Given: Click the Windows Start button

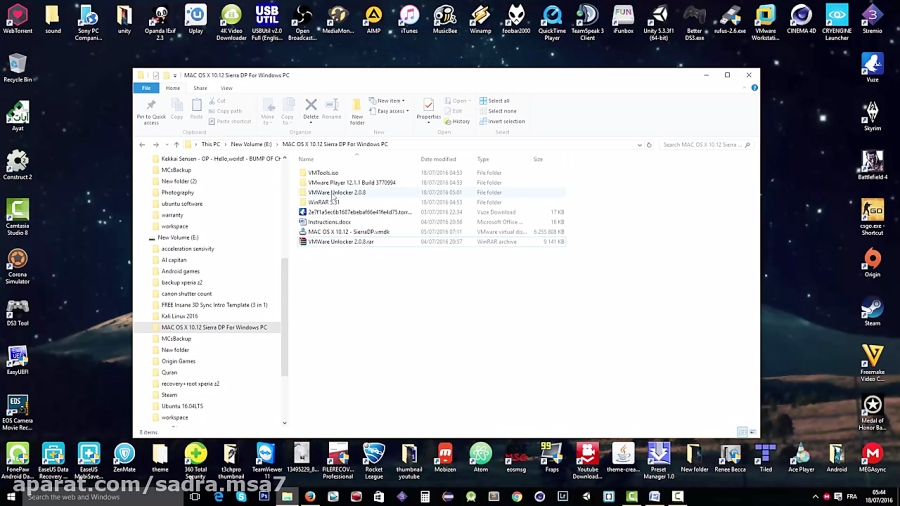Looking at the screenshot, I should pyautogui.click(x=11, y=497).
